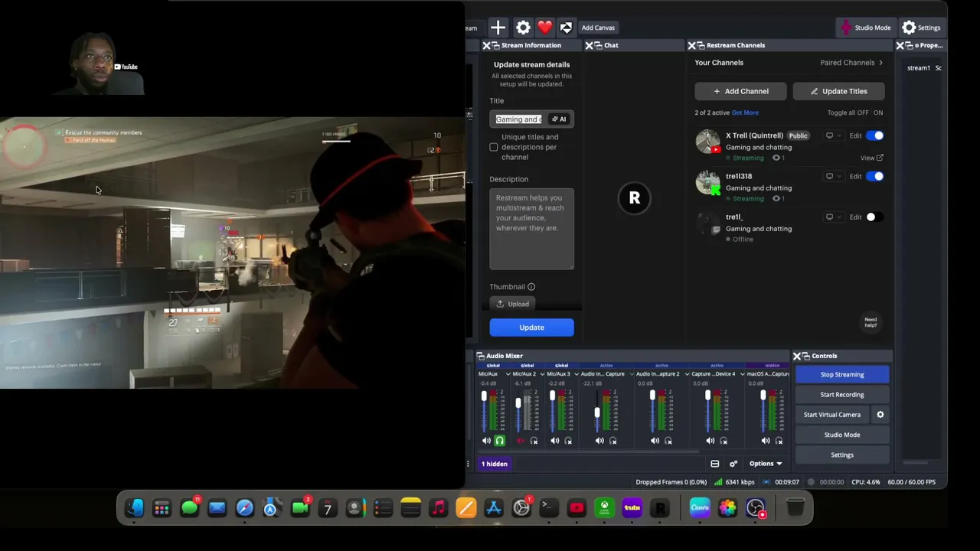980x551 pixels.
Task: Open chat dropdown for tre1l318 channel
Action: (x=833, y=176)
